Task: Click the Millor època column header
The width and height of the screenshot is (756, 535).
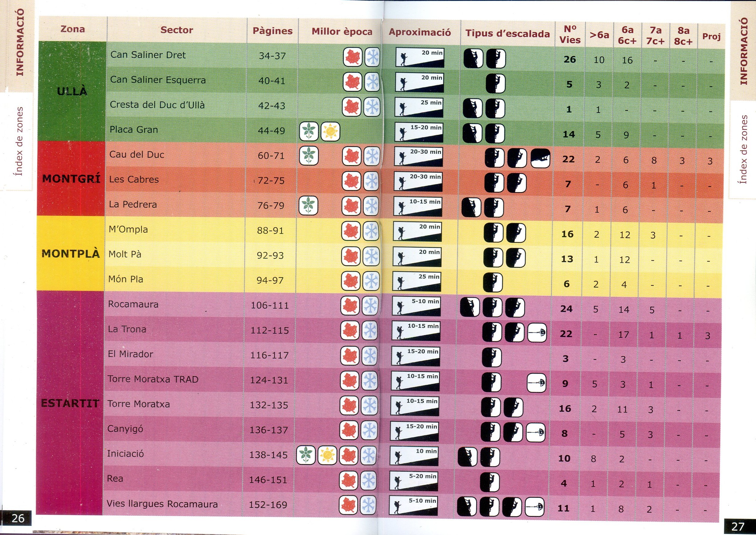Action: pyautogui.click(x=342, y=32)
